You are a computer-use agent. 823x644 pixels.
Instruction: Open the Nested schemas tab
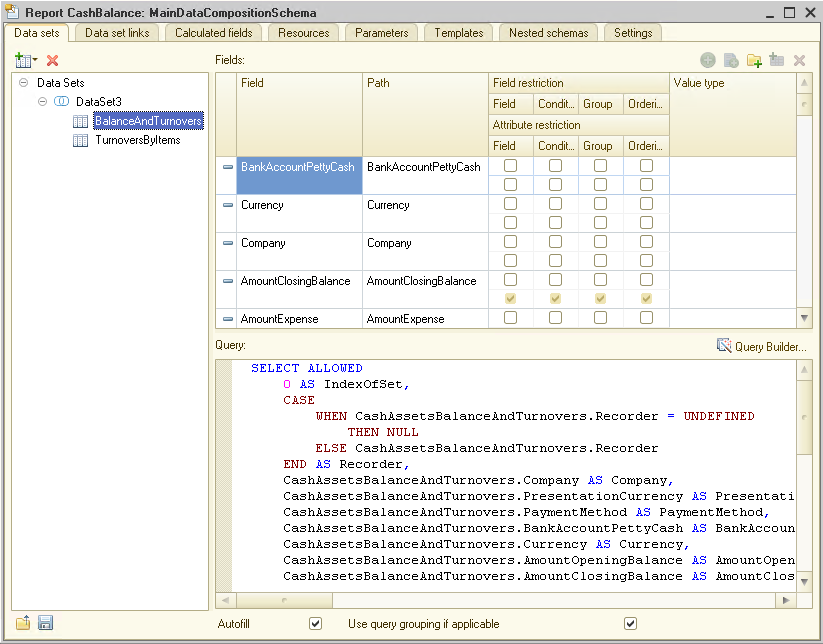coord(547,33)
